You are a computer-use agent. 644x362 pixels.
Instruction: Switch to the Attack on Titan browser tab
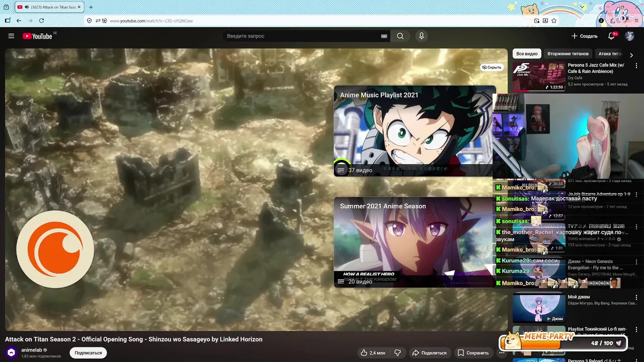click(x=49, y=7)
